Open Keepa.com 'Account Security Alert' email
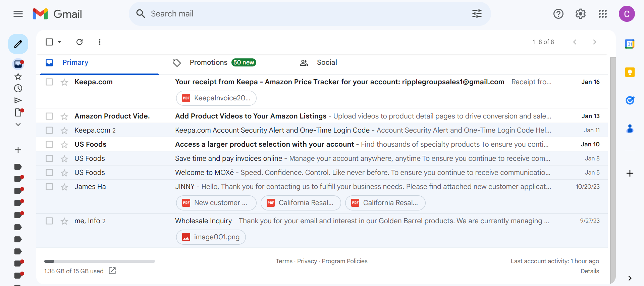 pyautogui.click(x=322, y=130)
